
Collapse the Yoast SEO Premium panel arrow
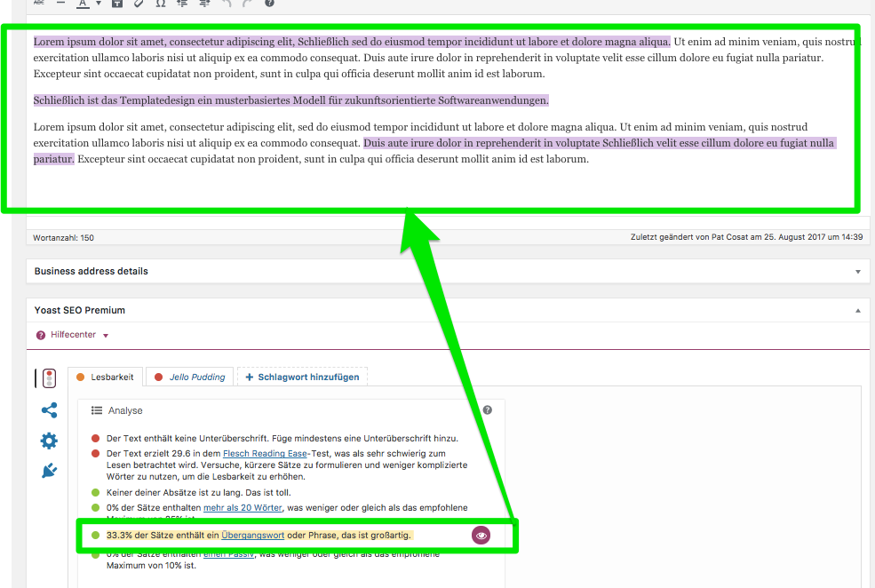coord(858,311)
